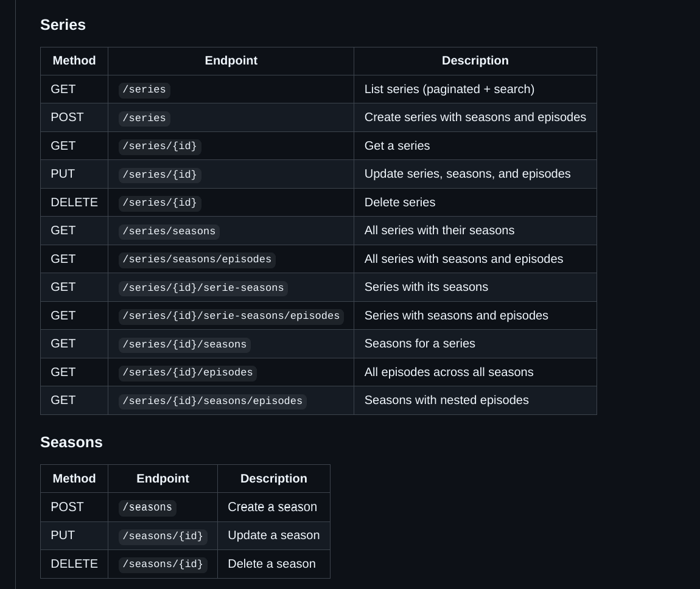Click "Create series with seasons and episodes" text

point(475,117)
